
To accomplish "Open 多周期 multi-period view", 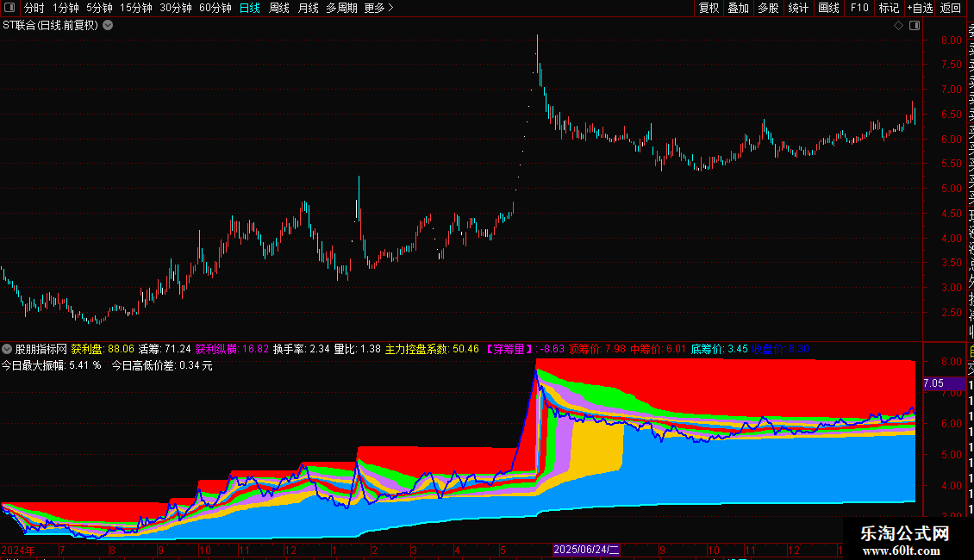I will [x=341, y=8].
